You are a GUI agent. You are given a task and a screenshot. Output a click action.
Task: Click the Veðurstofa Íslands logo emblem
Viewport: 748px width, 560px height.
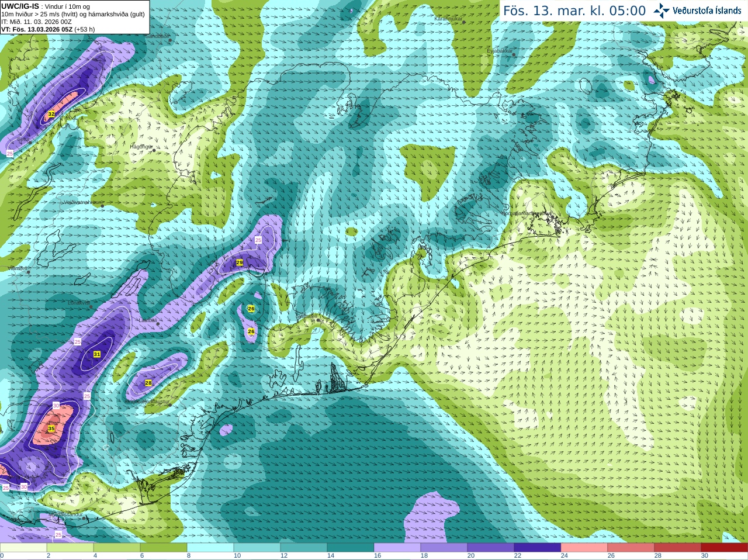tap(662, 11)
